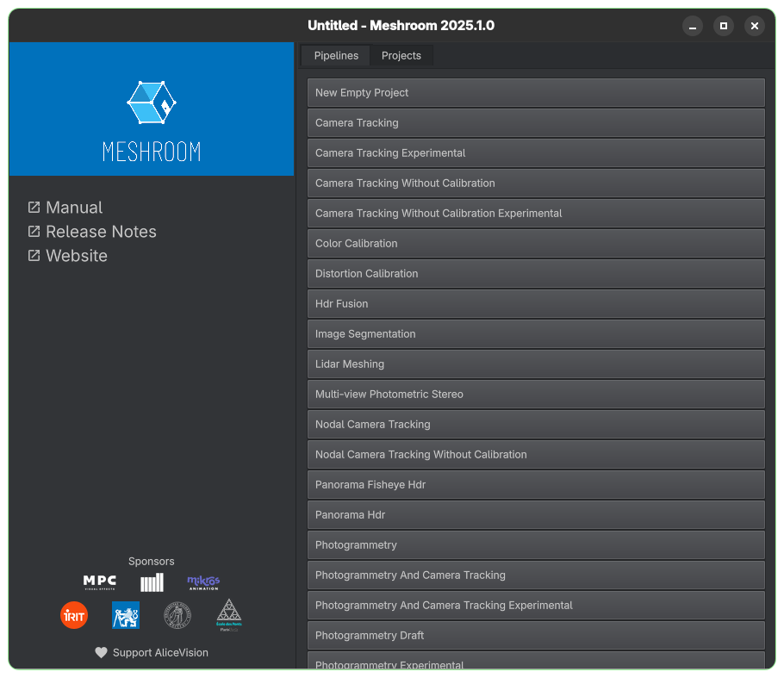Start the Hdr Fusion pipeline

tap(536, 303)
